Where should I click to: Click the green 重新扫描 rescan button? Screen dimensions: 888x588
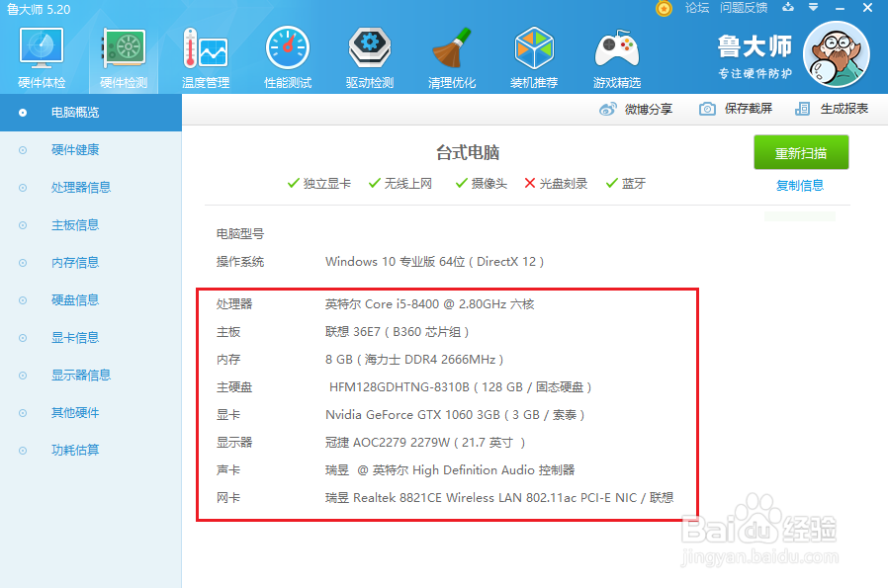pyautogui.click(x=801, y=152)
